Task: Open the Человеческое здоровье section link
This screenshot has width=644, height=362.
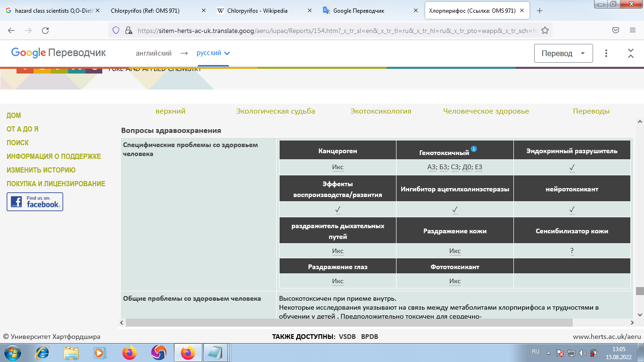Action: point(486,111)
